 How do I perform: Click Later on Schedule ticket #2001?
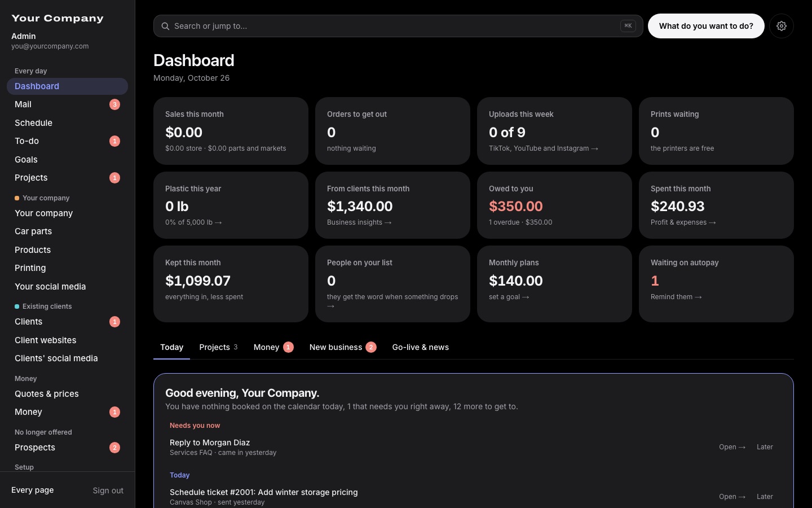(x=765, y=497)
